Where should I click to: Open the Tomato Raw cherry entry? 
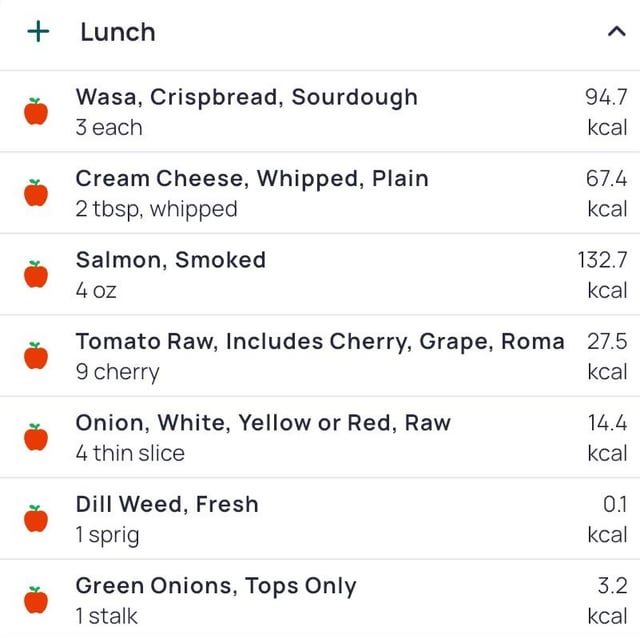(x=320, y=342)
